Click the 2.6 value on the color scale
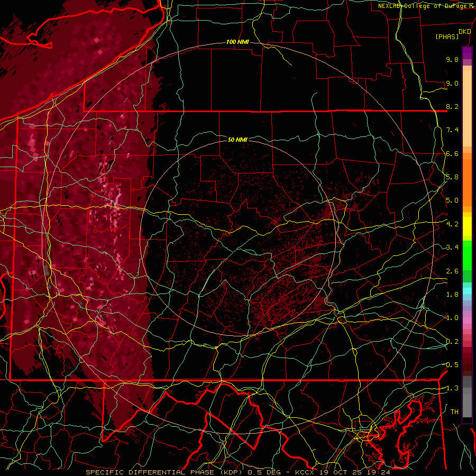 (452, 271)
